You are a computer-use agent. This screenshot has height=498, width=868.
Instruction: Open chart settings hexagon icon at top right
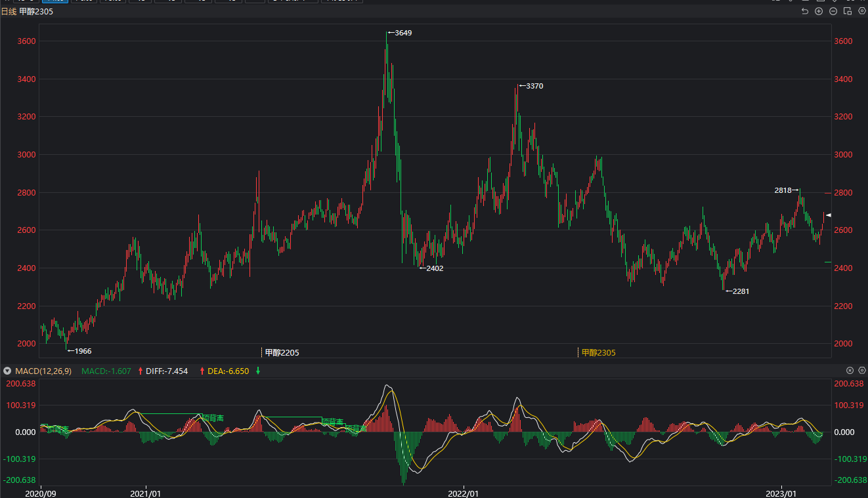click(862, 11)
